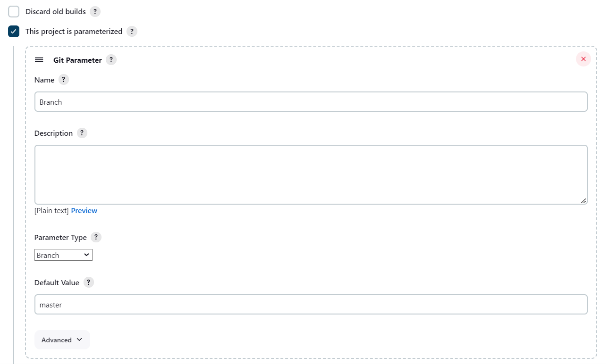Image resolution: width=609 pixels, height=364 pixels.
Task: Click the Default Value field containing master
Action: [311, 305]
